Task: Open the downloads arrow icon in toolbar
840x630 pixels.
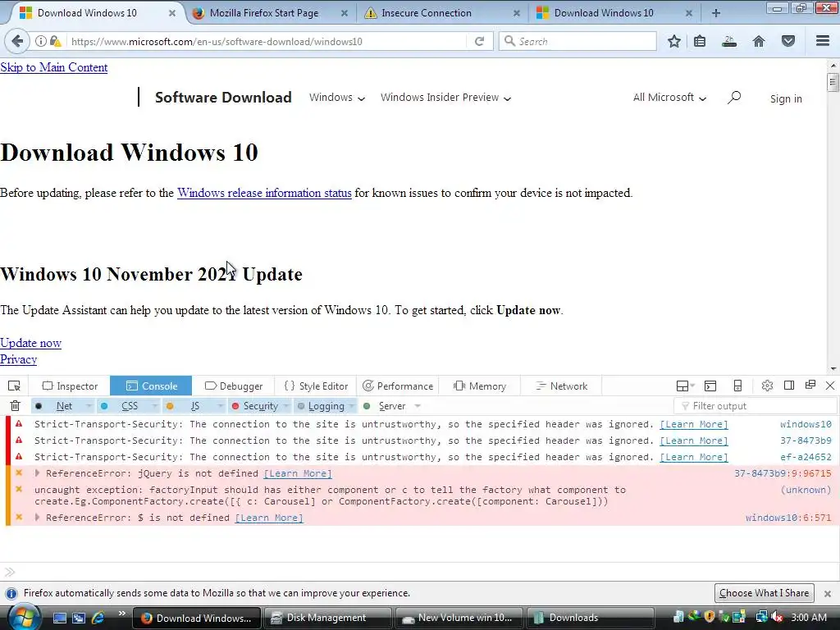Action: 729,41
